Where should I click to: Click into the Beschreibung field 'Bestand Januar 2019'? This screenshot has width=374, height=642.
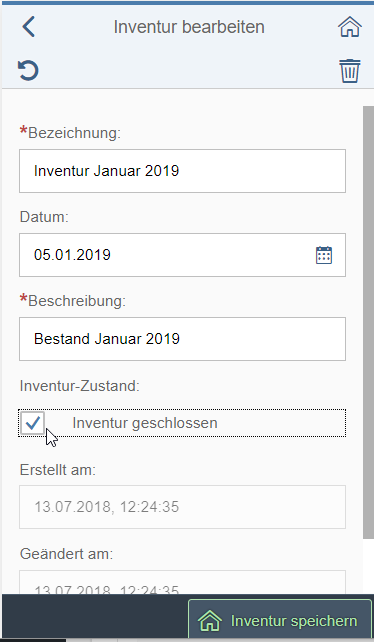pos(182,339)
